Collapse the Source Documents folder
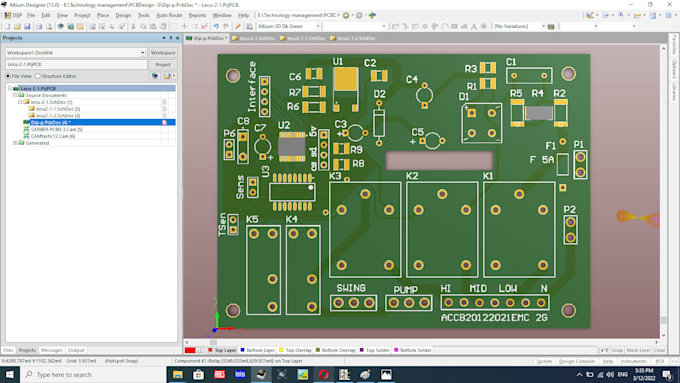Screen dimensions: 680x383 click(x=15, y=95)
